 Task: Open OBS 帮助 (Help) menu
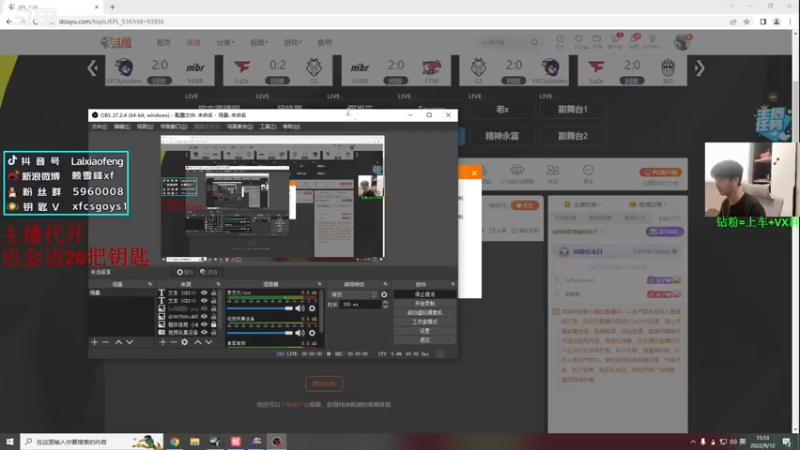[291, 127]
